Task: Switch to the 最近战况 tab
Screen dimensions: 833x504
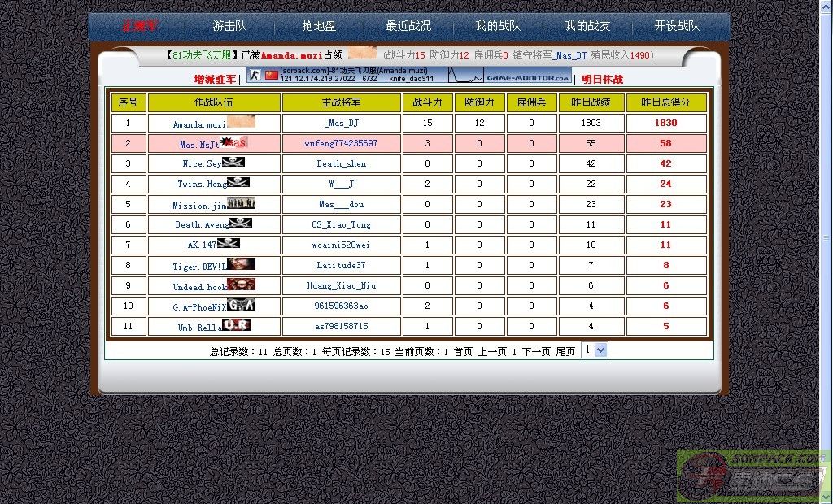Action: click(408, 26)
